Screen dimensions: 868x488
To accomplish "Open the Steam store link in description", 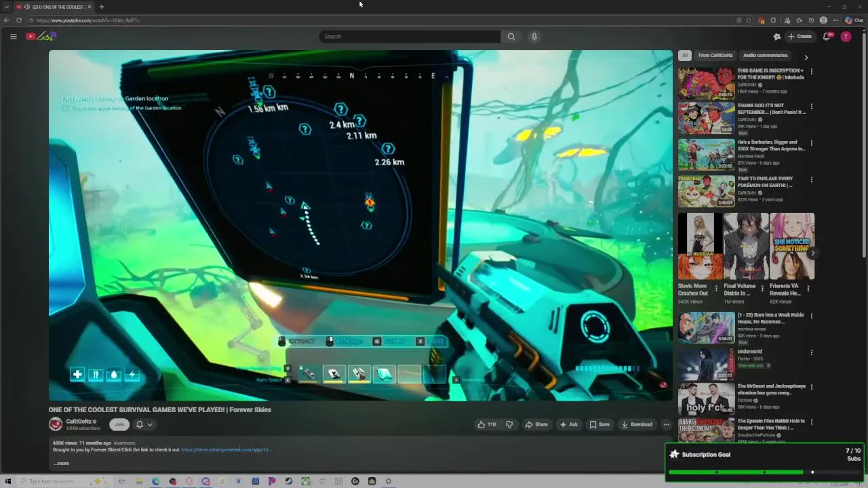I will click(x=226, y=449).
